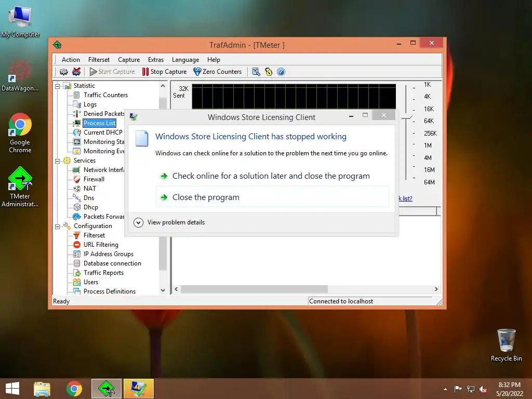The width and height of the screenshot is (532, 399).
Task: Click the yellow padlock toolbar icon
Action: pyautogui.click(x=269, y=72)
